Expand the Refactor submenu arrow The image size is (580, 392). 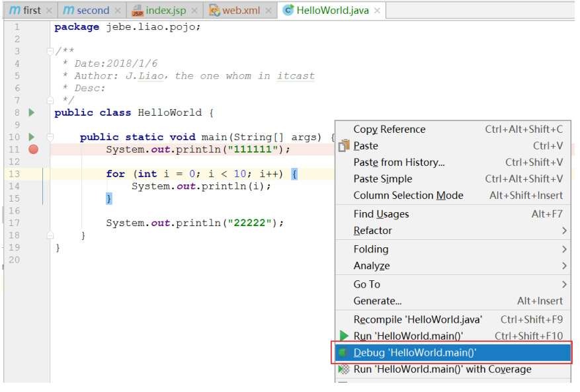(564, 231)
